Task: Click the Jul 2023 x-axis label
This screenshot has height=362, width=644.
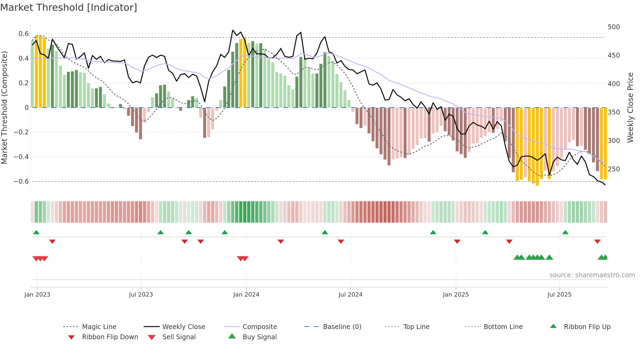Action: click(141, 295)
